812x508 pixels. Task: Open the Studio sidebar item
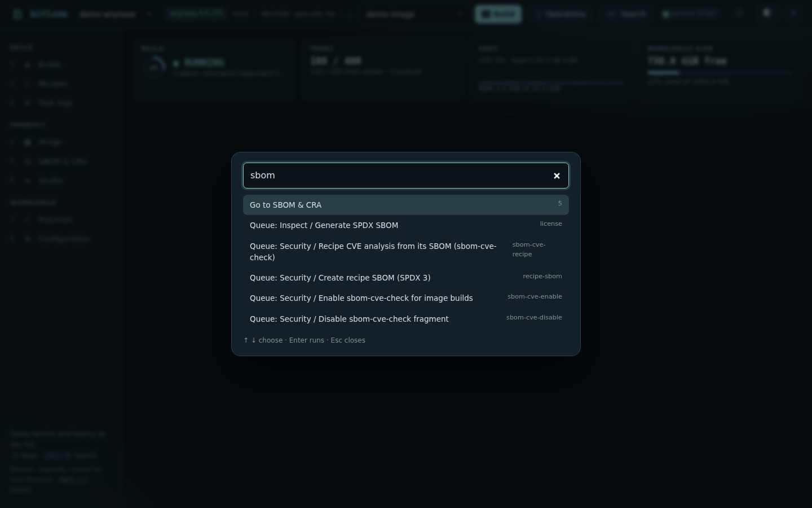62,181
